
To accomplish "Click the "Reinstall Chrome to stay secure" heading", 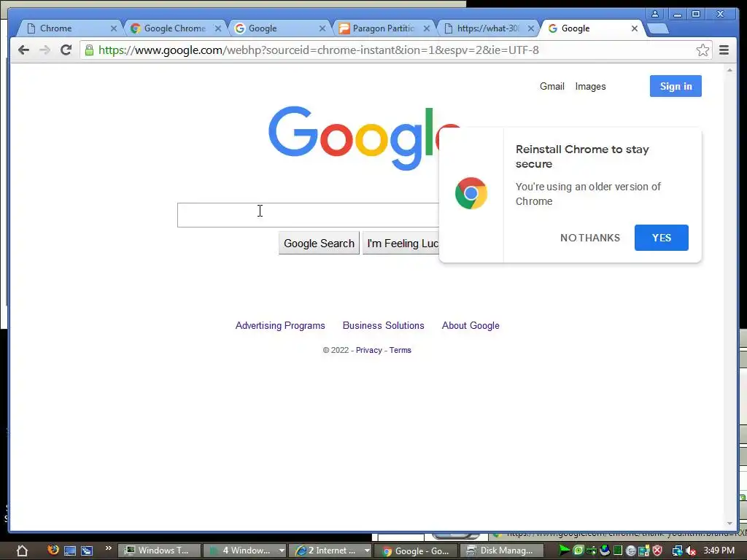I will pos(582,157).
